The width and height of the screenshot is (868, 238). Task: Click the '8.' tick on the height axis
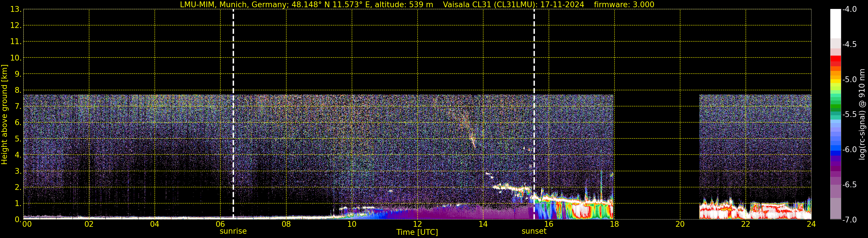[x=18, y=90]
